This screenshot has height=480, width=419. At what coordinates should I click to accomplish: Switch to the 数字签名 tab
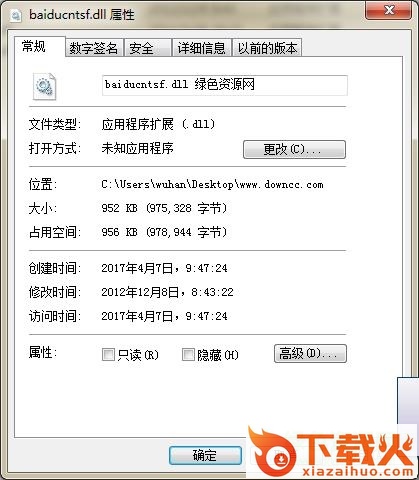pyautogui.click(x=94, y=48)
